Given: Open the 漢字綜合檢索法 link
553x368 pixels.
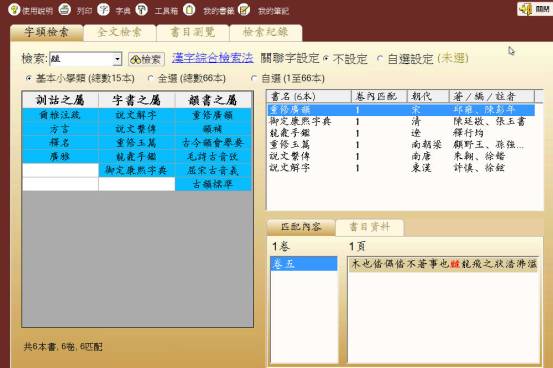Looking at the screenshot, I should (x=213, y=58).
